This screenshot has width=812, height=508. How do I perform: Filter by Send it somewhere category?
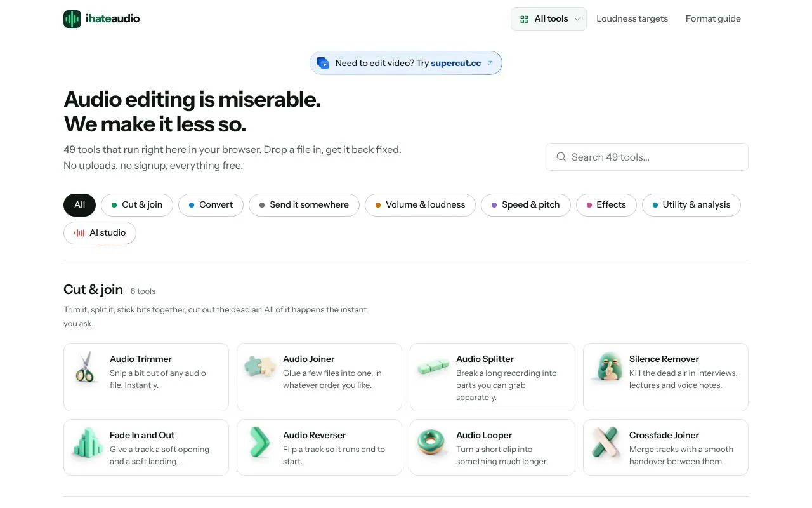[304, 205]
